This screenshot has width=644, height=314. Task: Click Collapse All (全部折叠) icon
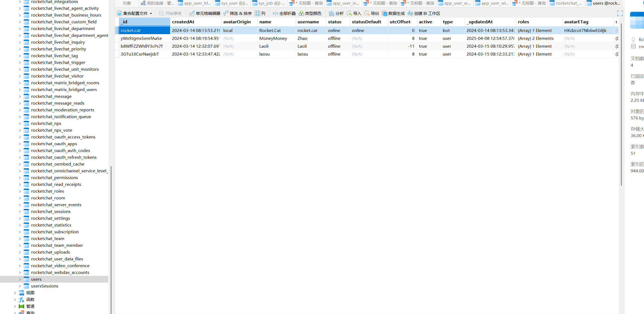pos(275,13)
